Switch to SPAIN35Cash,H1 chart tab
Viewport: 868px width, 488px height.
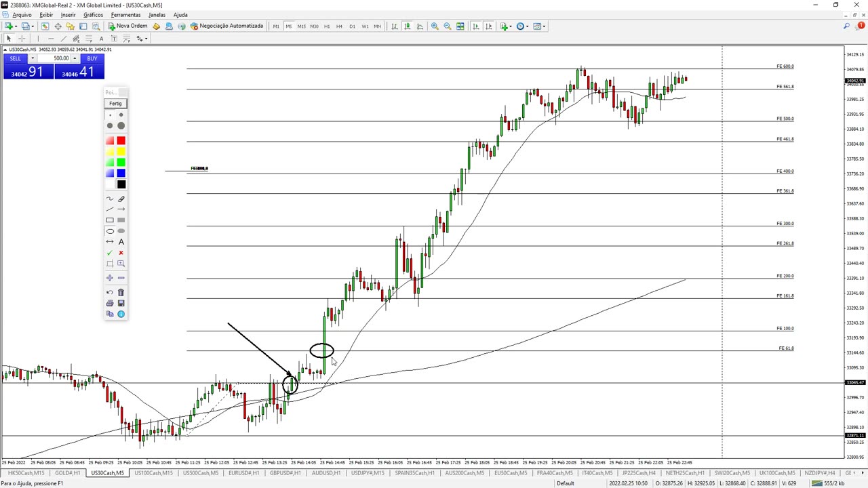click(414, 473)
